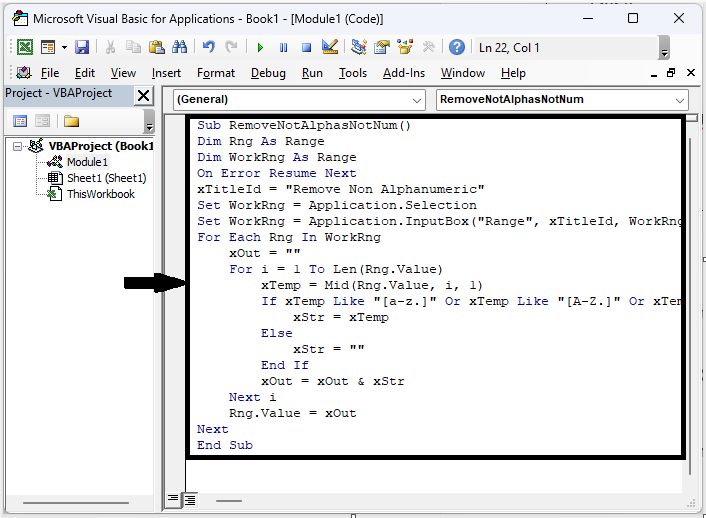Close the inner Module1 code window
This screenshot has width=706, height=518.
[691, 73]
